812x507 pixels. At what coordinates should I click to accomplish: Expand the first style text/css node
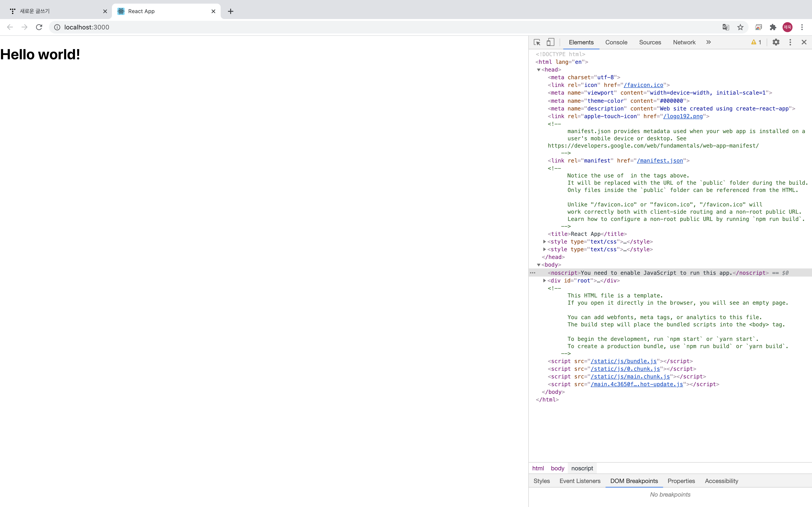coord(545,242)
